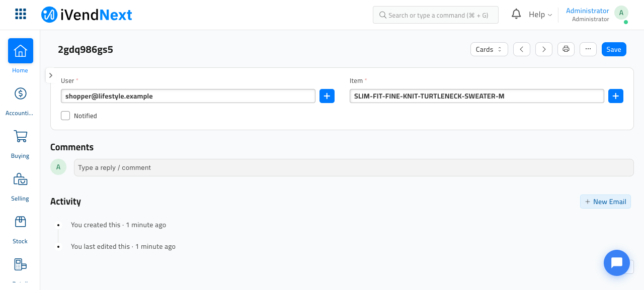
Task: Click the 'You last edited this' entry
Action: click(x=123, y=246)
